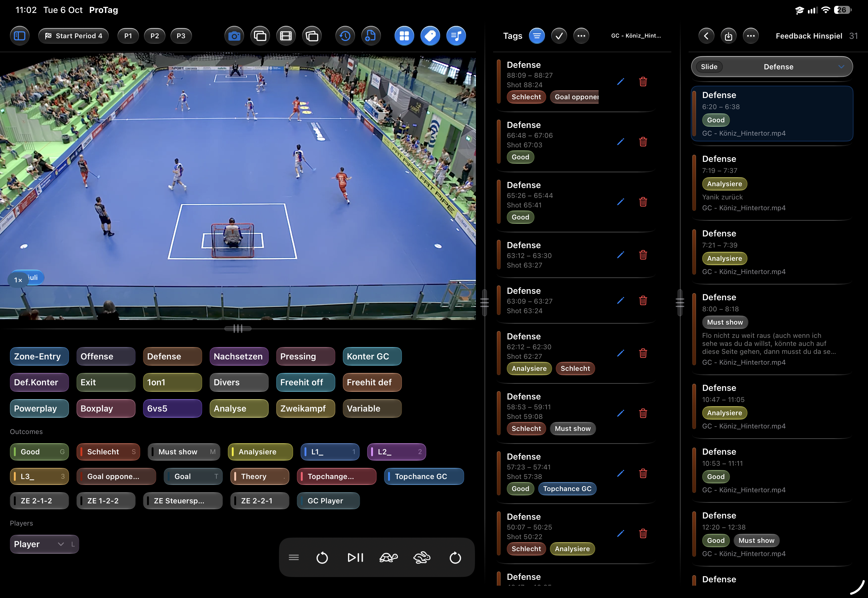Toggle play/pause playback
868x598 pixels.
coord(355,558)
